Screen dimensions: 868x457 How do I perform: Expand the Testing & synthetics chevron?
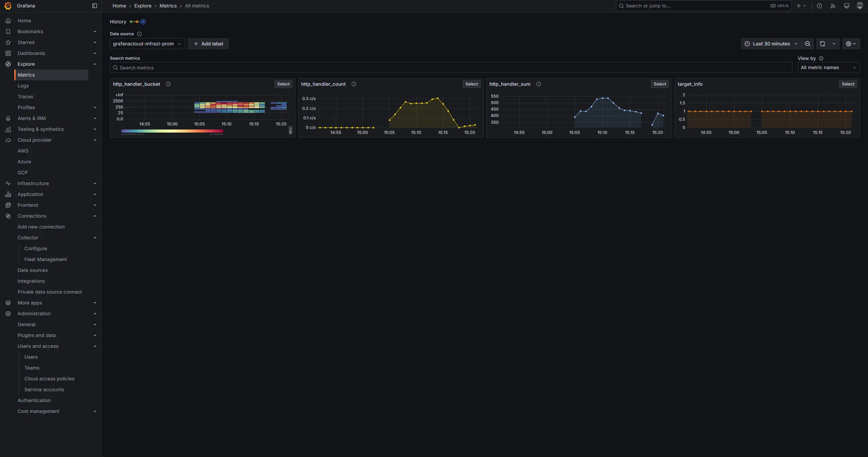pyautogui.click(x=95, y=129)
